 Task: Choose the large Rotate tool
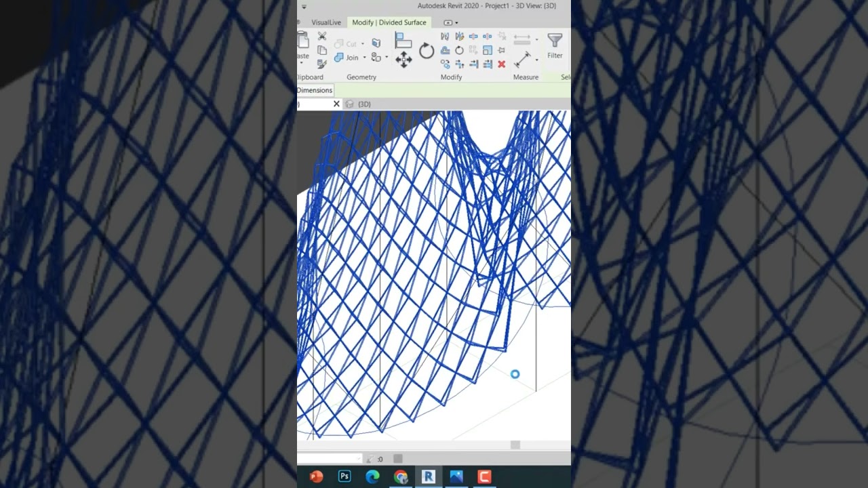click(427, 51)
